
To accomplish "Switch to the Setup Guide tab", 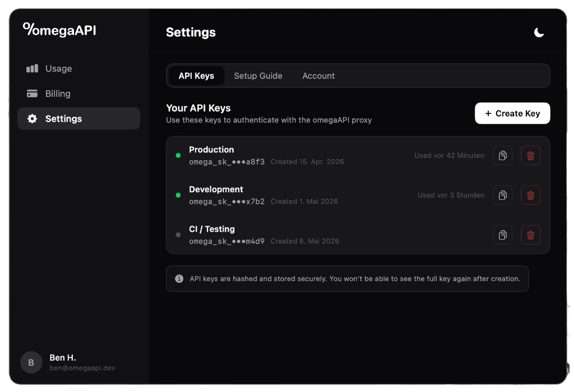I will pos(258,76).
